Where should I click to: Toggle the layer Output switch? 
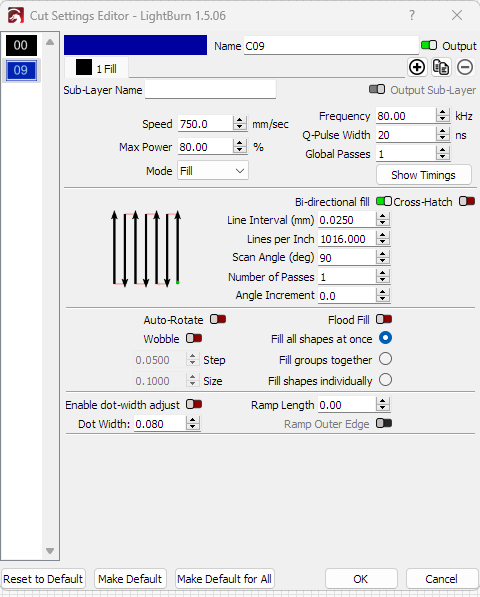(x=429, y=45)
